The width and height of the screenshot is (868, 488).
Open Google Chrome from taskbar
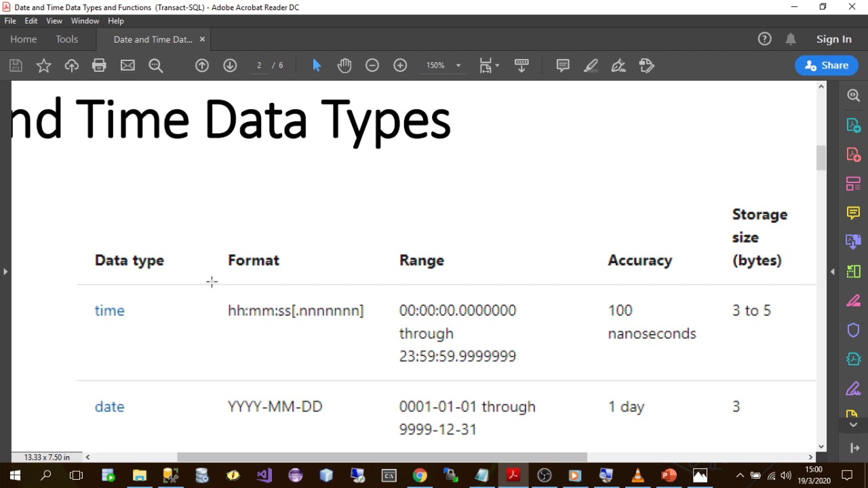pos(420,475)
